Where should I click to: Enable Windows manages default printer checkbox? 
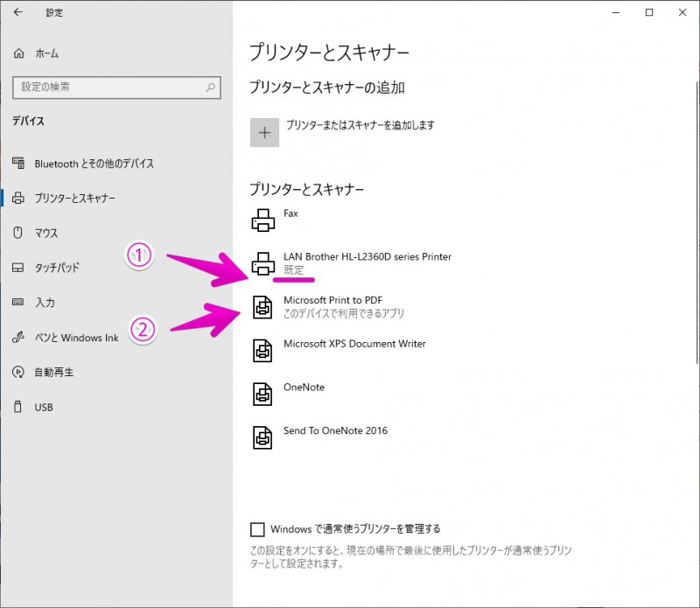click(257, 529)
